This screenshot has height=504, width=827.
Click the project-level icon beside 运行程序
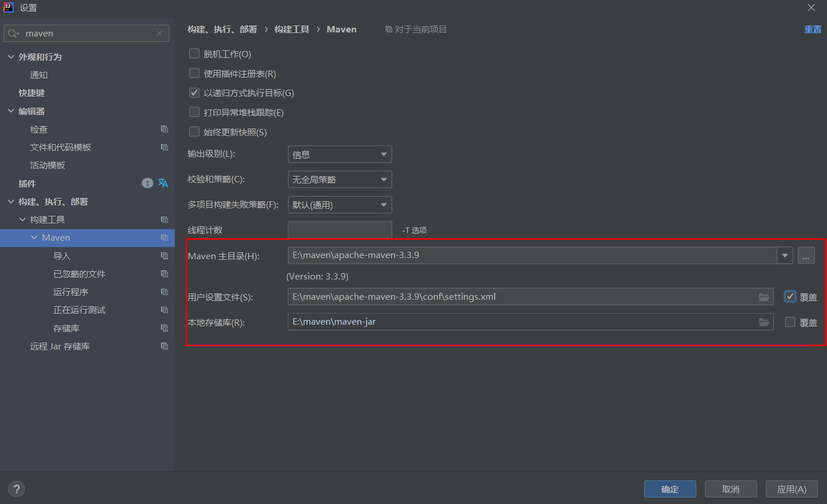(164, 292)
